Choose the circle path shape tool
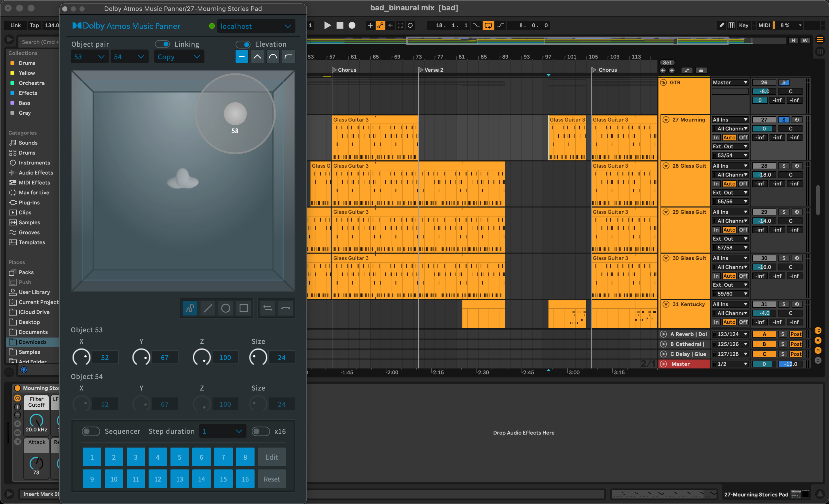Viewport: 829px width, 504px height. pos(226,308)
